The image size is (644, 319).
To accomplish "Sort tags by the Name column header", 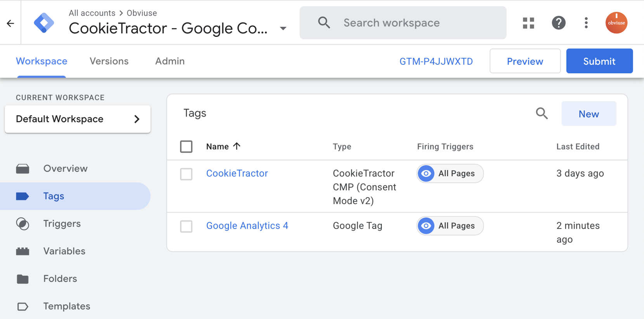I will tap(217, 147).
